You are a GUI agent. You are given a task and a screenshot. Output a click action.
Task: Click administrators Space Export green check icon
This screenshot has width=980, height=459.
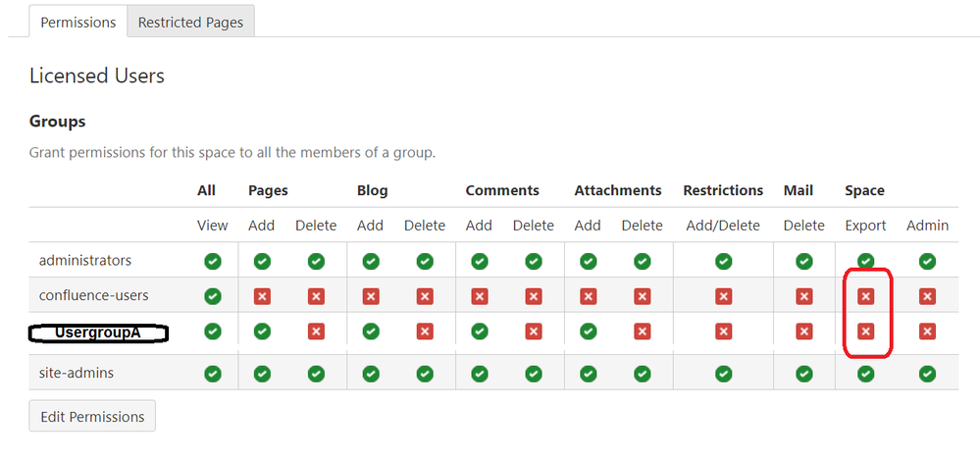point(865,261)
